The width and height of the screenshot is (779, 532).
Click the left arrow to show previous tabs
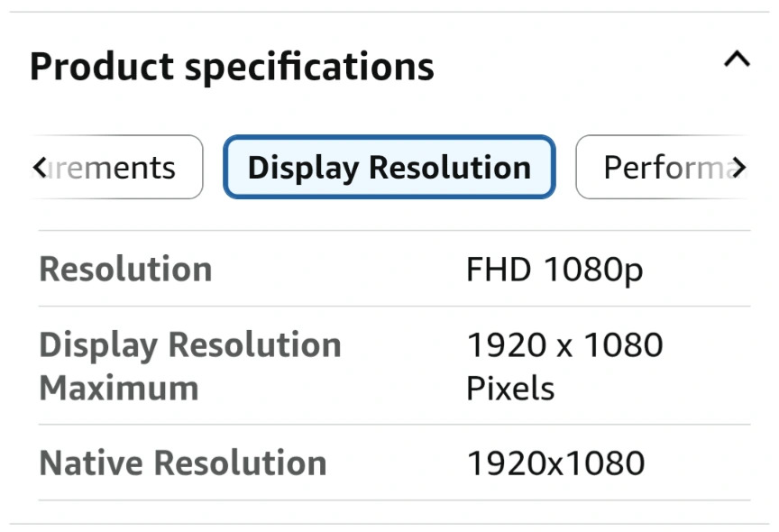tap(41, 167)
